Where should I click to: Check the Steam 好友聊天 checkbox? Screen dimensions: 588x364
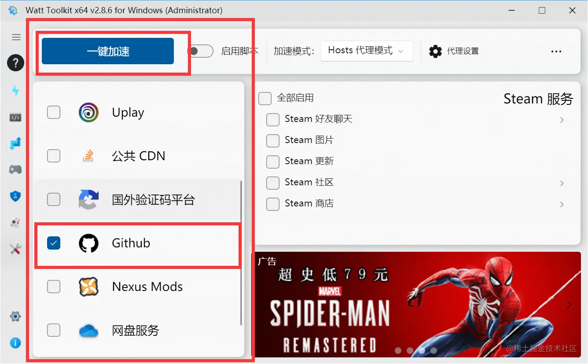click(x=273, y=119)
